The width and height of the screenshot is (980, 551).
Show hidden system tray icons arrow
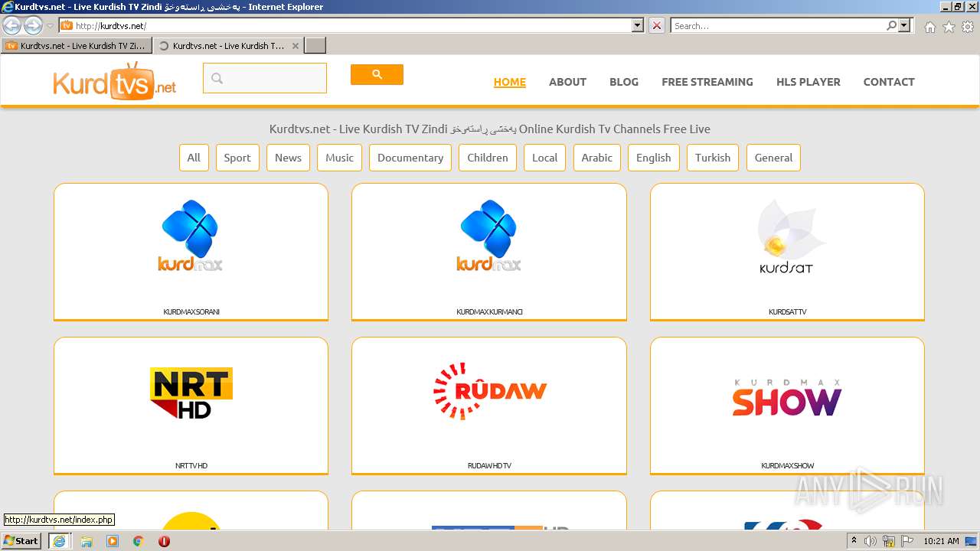pyautogui.click(x=854, y=541)
